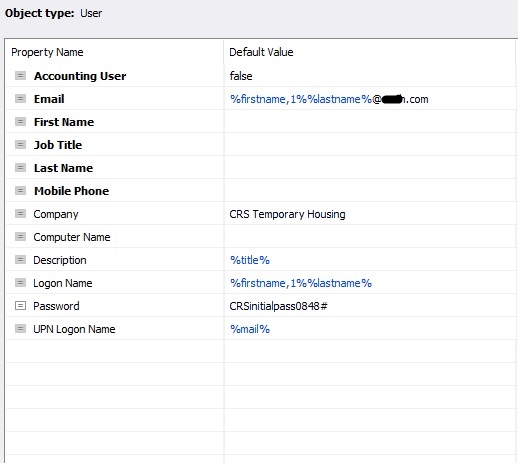
Task: Select the First Name property icon
Action: [20, 122]
